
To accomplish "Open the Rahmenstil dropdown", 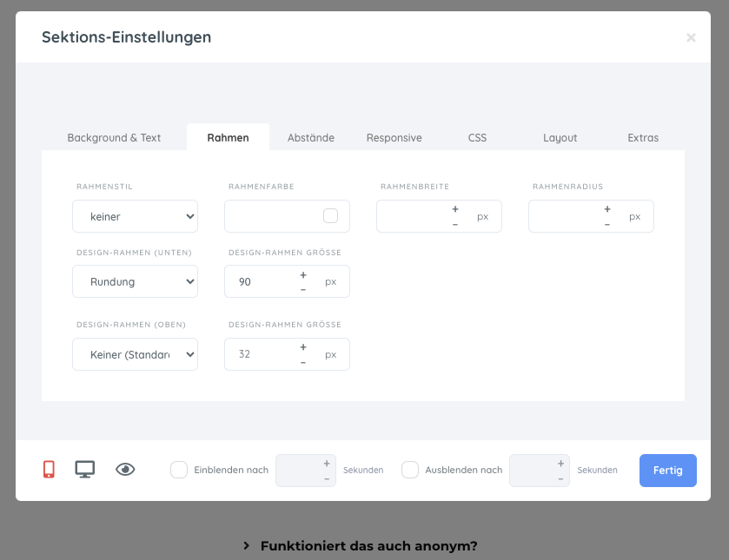I will click(135, 216).
